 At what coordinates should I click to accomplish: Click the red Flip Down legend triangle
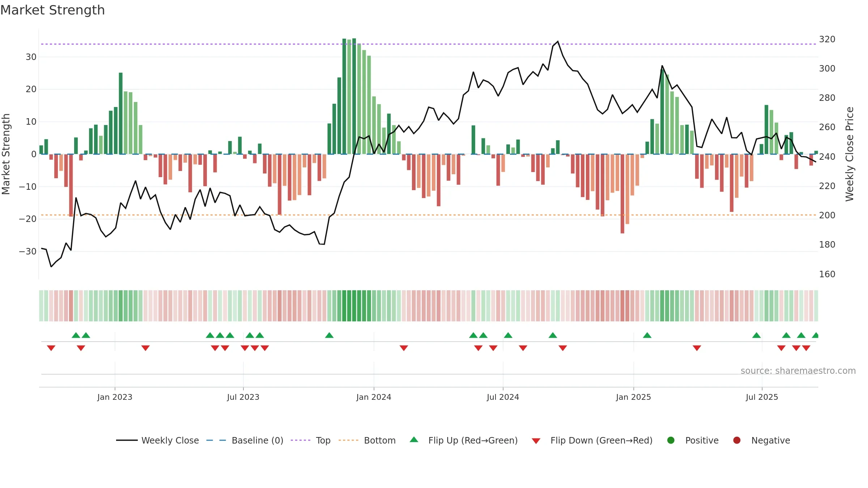pyautogui.click(x=536, y=441)
